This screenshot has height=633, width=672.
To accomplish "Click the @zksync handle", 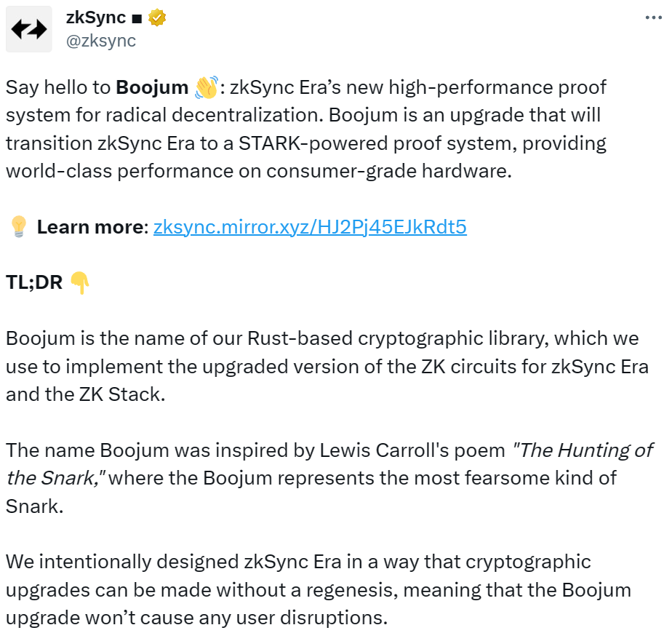I will pyautogui.click(x=100, y=41).
